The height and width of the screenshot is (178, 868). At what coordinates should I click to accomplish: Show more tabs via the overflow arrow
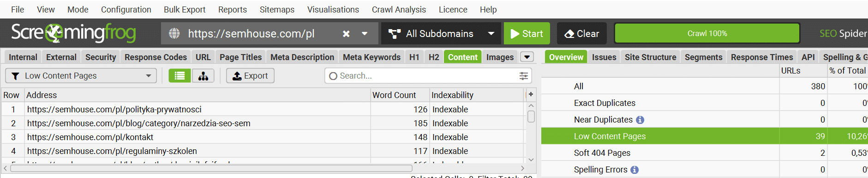[x=527, y=57]
